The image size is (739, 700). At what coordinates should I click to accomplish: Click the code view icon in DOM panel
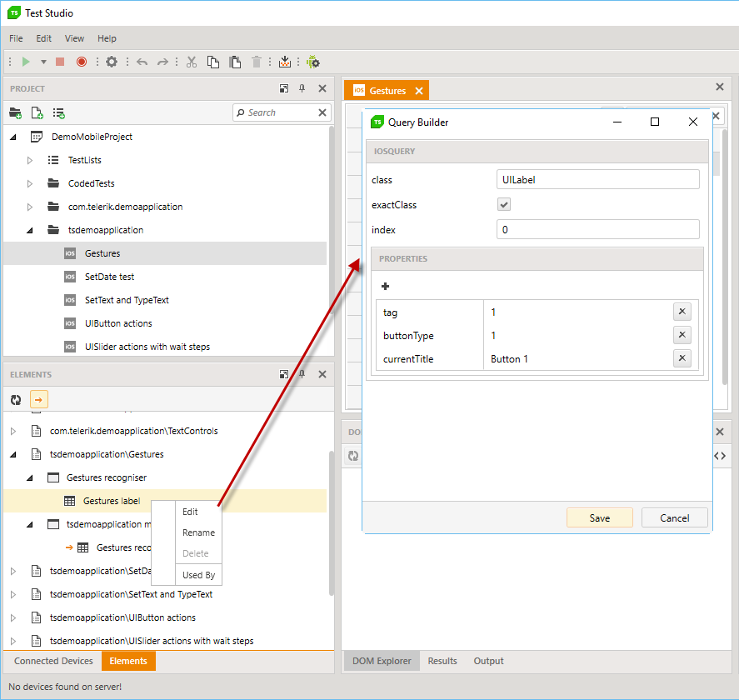tap(720, 456)
